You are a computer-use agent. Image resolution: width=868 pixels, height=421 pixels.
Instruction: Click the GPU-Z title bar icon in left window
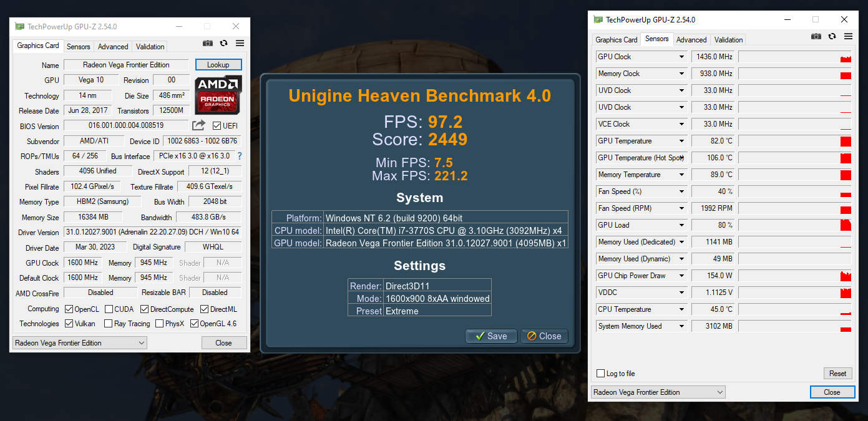(x=20, y=27)
